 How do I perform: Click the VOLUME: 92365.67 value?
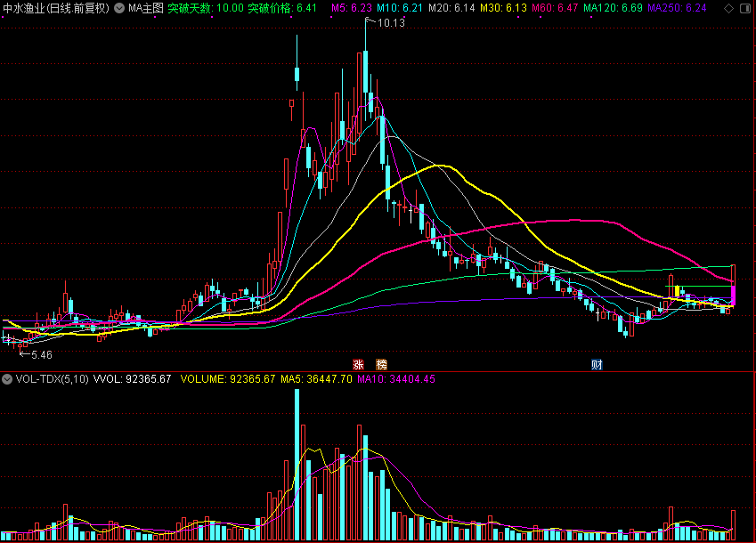pos(228,379)
